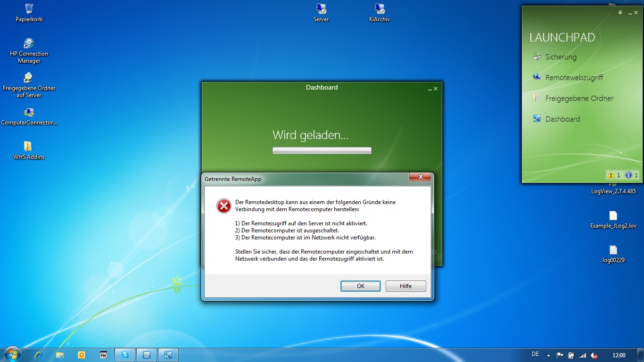Select the log00229 file icon

[613, 254]
